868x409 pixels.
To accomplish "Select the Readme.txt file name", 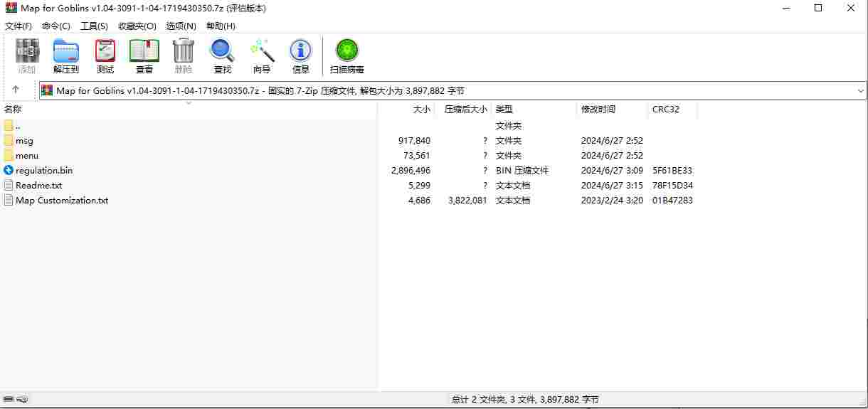I will click(38, 186).
